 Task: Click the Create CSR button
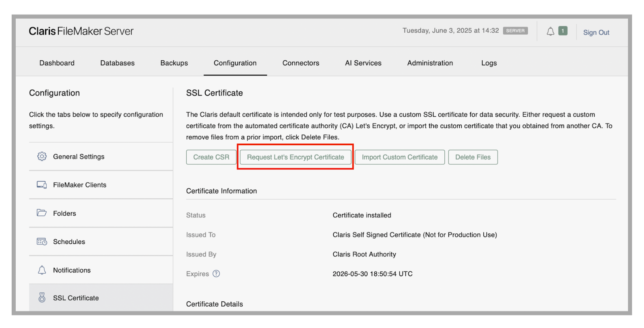[x=211, y=157]
